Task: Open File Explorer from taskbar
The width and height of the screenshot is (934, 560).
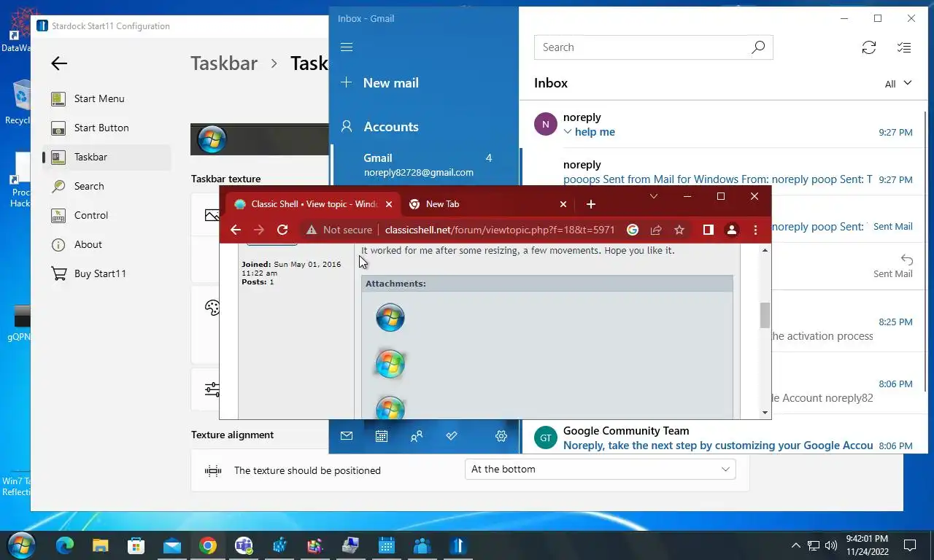Action: pyautogui.click(x=100, y=545)
